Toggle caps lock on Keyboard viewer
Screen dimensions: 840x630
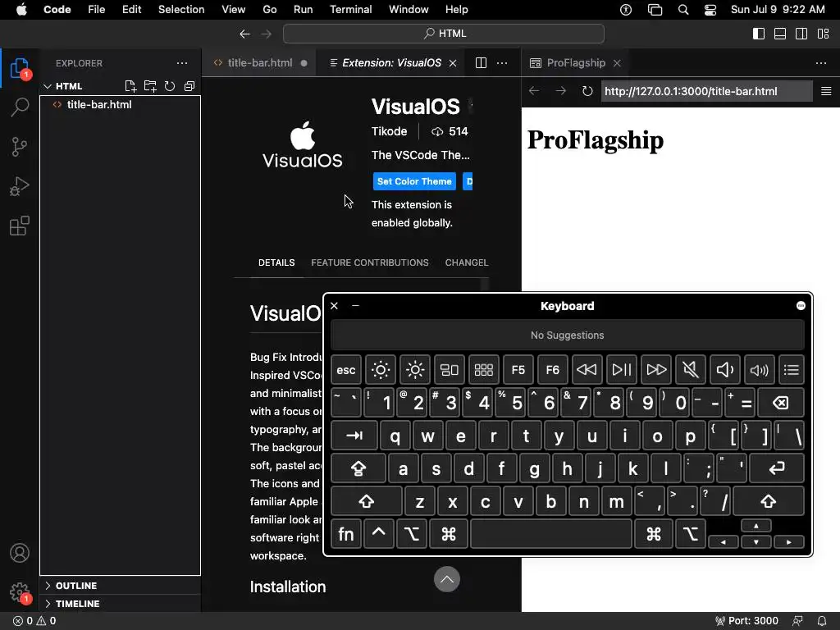click(358, 468)
